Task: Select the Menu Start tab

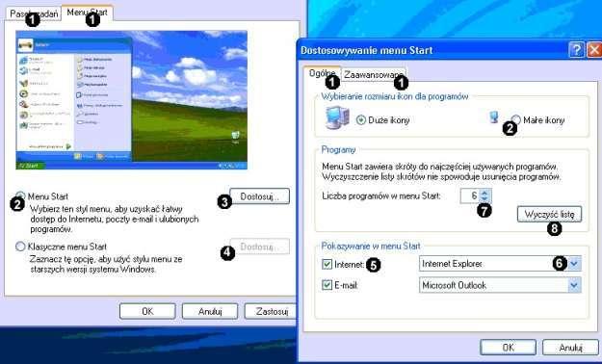Action: pyautogui.click(x=87, y=13)
